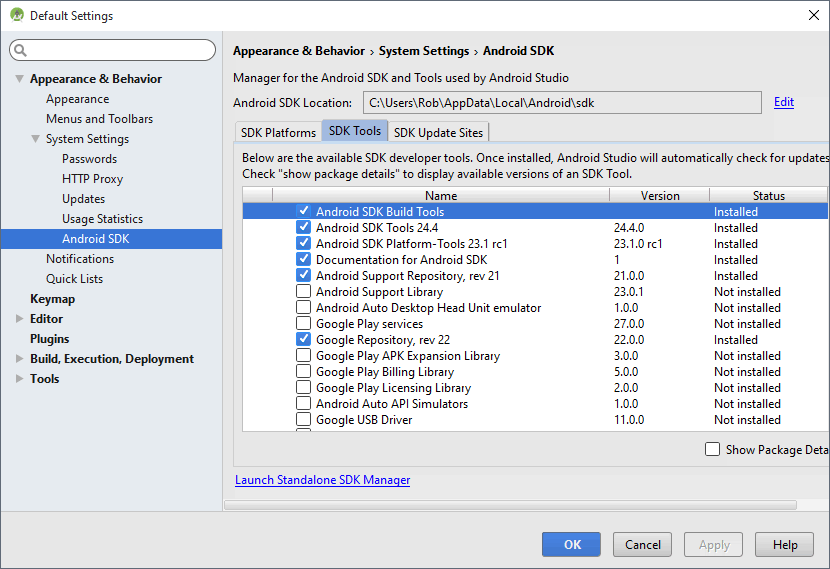Check Google Play Billing Library
This screenshot has height=569, width=830.
(x=303, y=372)
